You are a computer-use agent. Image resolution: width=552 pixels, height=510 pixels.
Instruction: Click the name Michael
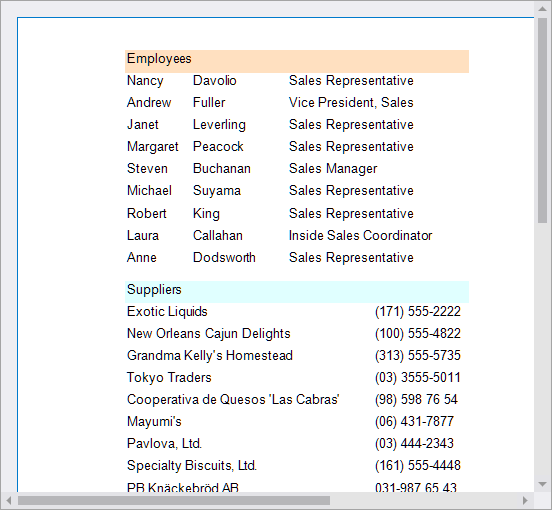tap(149, 190)
